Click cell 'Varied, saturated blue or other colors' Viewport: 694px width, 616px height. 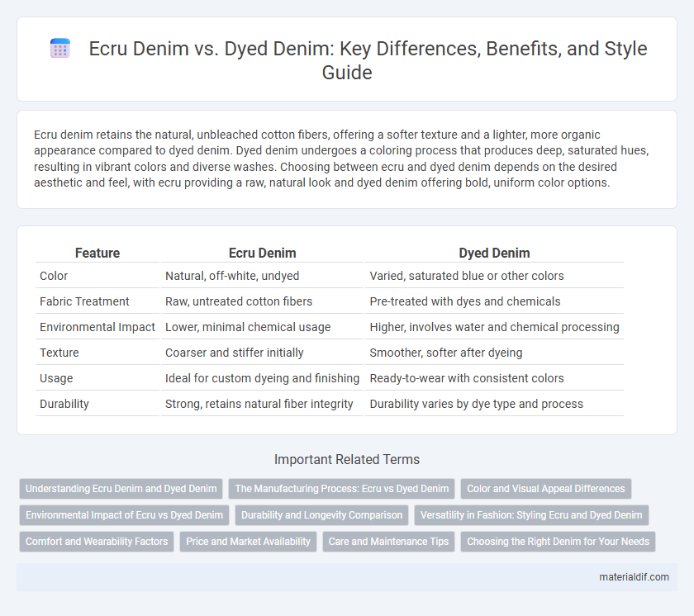[494, 276]
